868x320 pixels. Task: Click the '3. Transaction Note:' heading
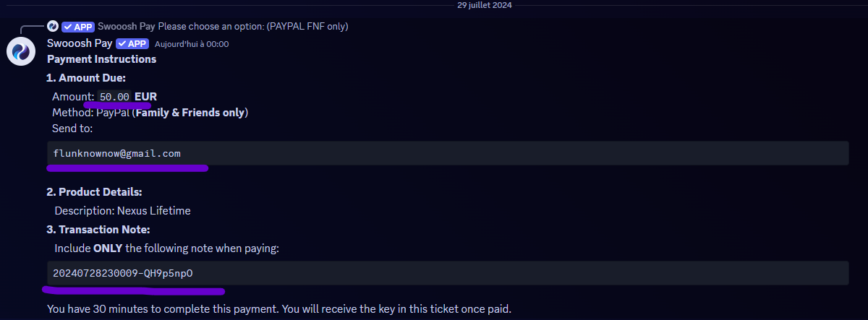(98, 230)
